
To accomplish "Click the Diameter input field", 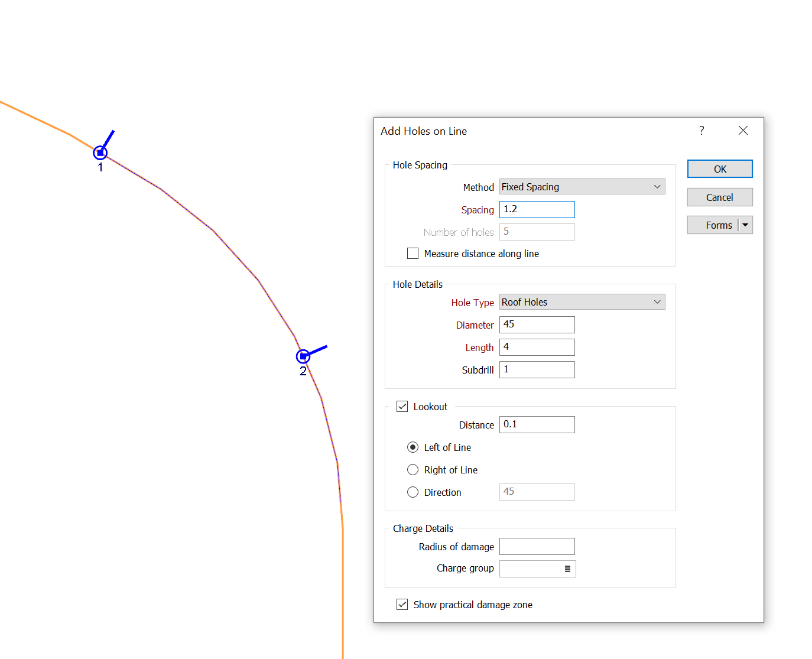I will (537, 324).
